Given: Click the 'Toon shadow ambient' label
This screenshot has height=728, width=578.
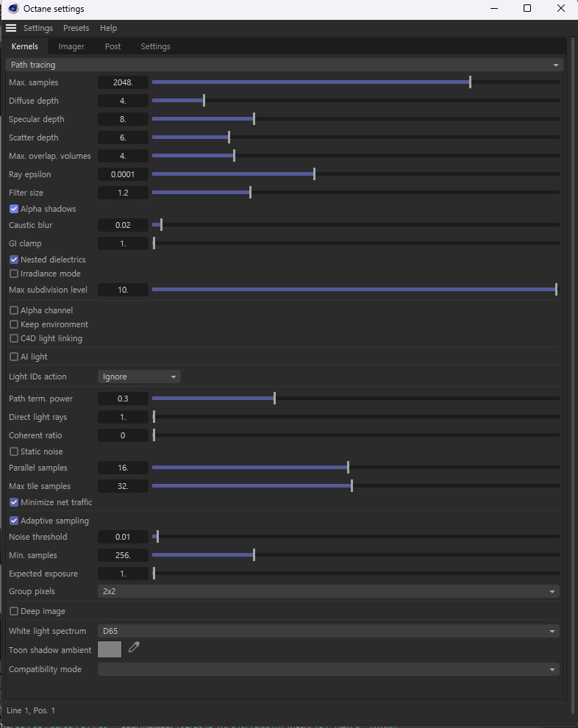Looking at the screenshot, I should click(50, 651).
